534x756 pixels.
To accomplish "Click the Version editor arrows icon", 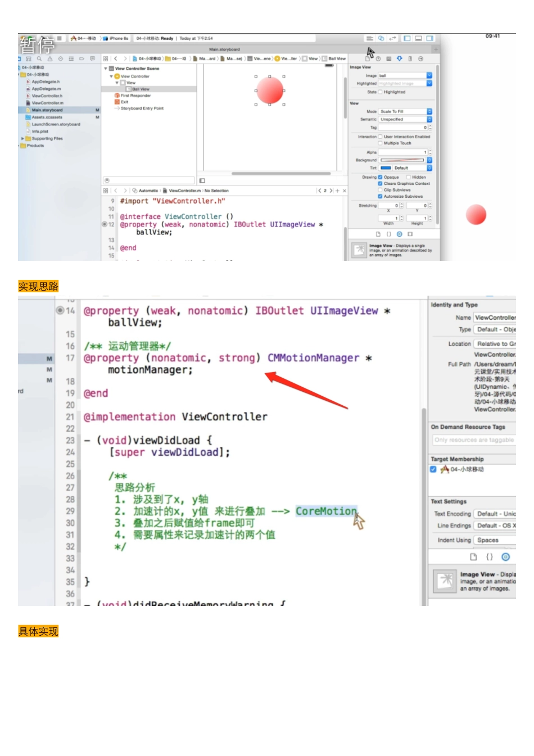I will pos(392,38).
